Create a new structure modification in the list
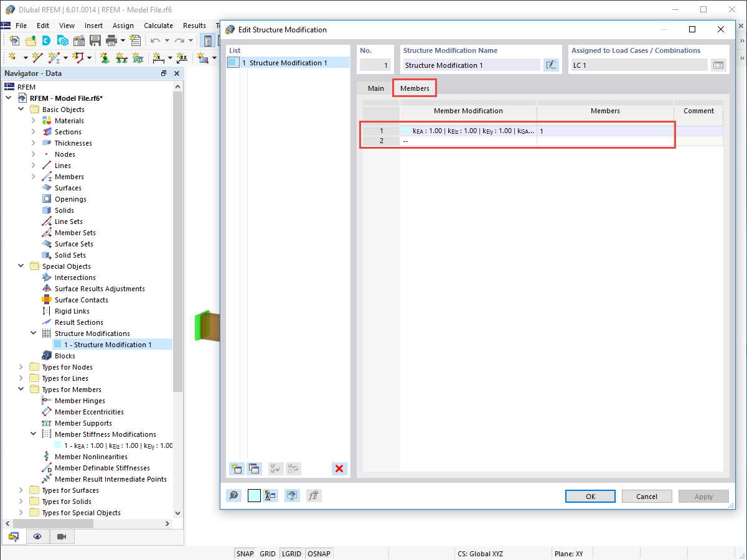747x560 pixels. [237, 469]
